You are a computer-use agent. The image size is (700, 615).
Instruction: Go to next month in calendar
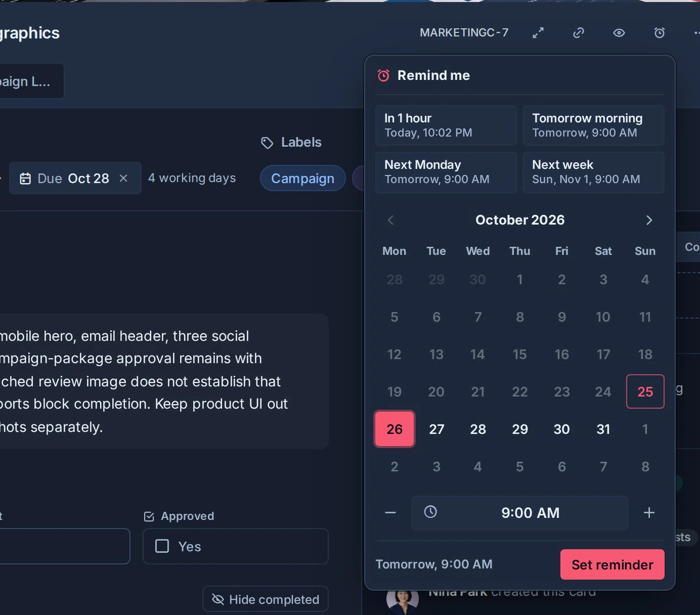tap(649, 220)
